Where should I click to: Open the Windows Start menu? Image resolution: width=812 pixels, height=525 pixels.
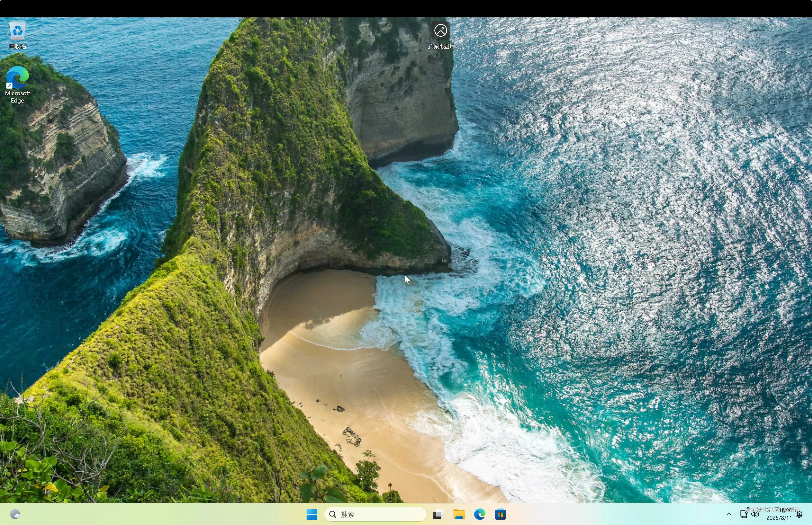coord(312,514)
